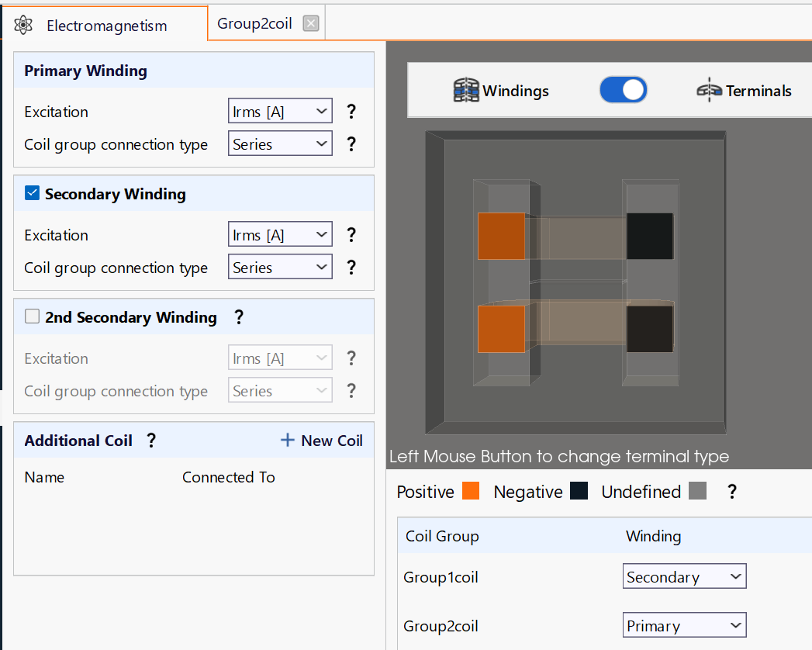
Task: Open Secondary Winding Excitation dropdown
Action: pos(280,234)
